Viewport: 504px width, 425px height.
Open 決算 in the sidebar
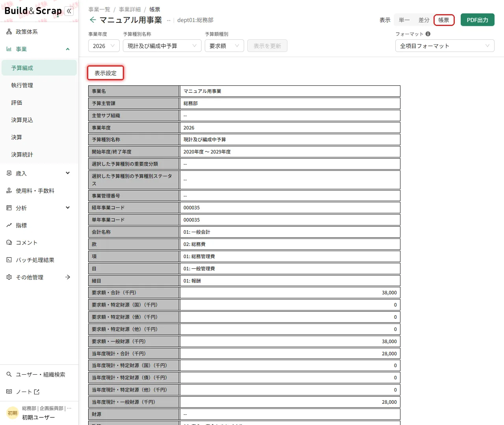39,137
